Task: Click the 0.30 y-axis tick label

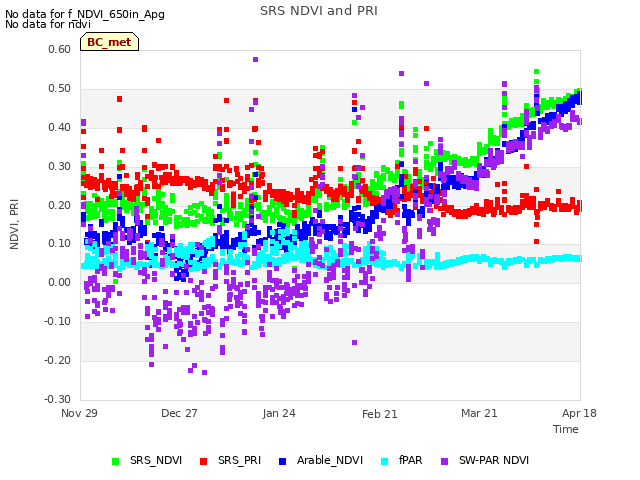Action: [60, 167]
